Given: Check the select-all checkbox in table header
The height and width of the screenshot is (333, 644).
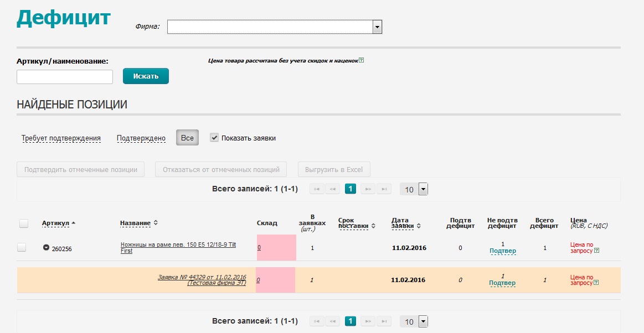Looking at the screenshot, I should pos(24,223).
